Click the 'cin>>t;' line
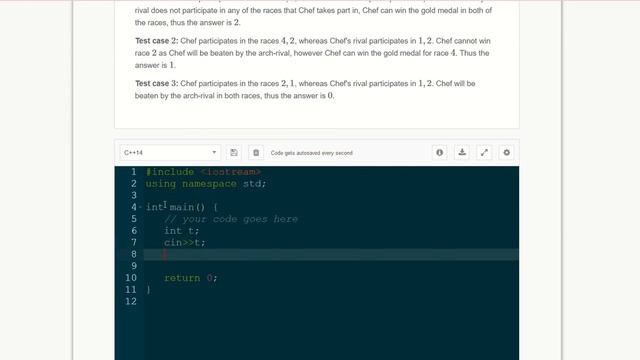This screenshot has width=640, height=360. tap(184, 242)
